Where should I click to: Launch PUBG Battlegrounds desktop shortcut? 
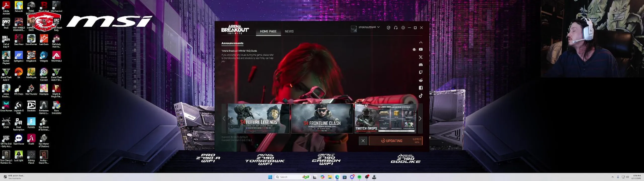[x=31, y=8]
